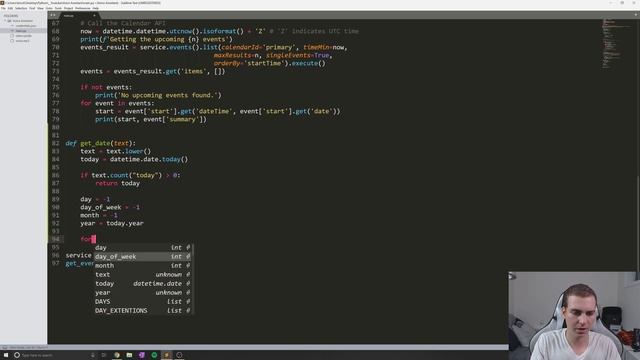Select the highlighted file in the sidebar
This screenshot has width=640, height=360.
(x=23, y=31)
